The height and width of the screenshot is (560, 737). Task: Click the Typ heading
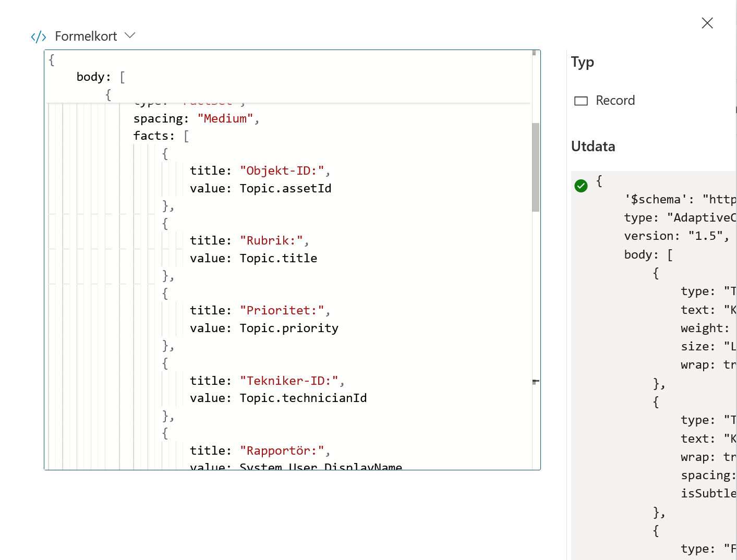click(x=583, y=63)
